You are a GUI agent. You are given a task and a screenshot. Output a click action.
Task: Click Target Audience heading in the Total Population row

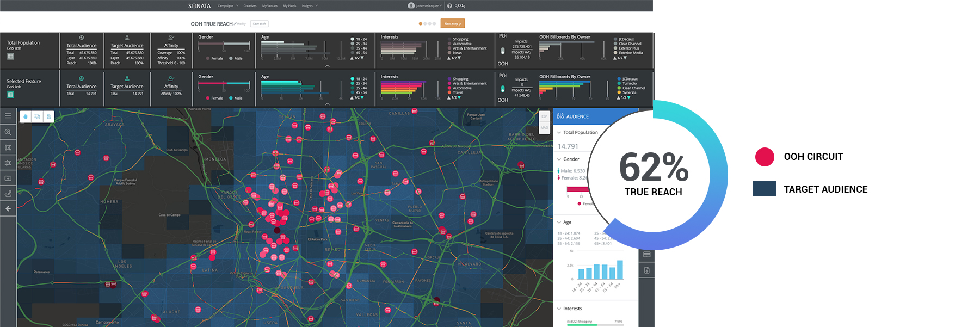click(127, 46)
